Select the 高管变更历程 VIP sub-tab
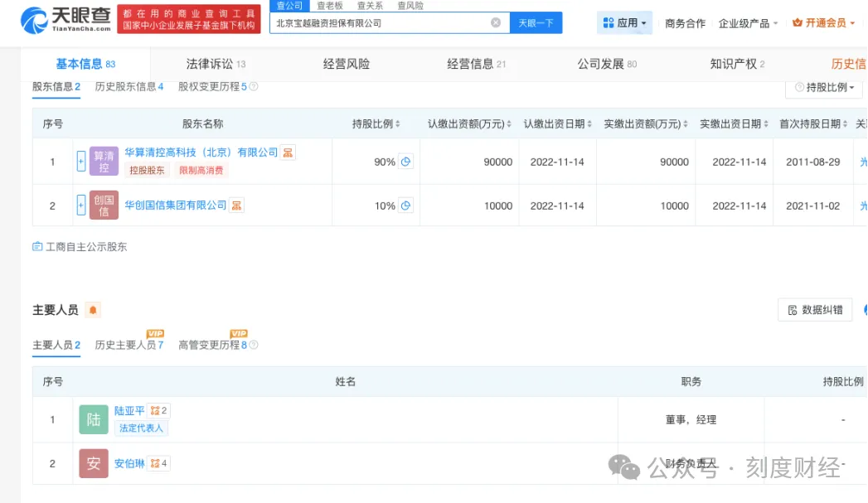The height and width of the screenshot is (503, 868). point(212,345)
